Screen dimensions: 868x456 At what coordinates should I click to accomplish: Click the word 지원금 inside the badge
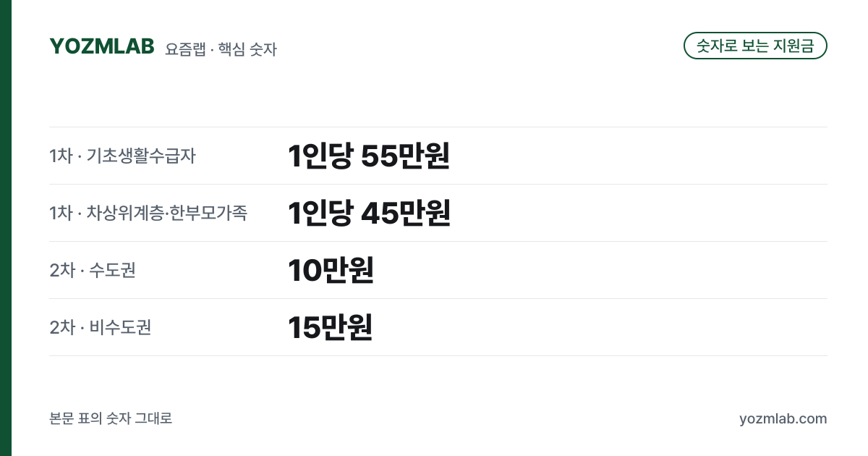point(793,46)
